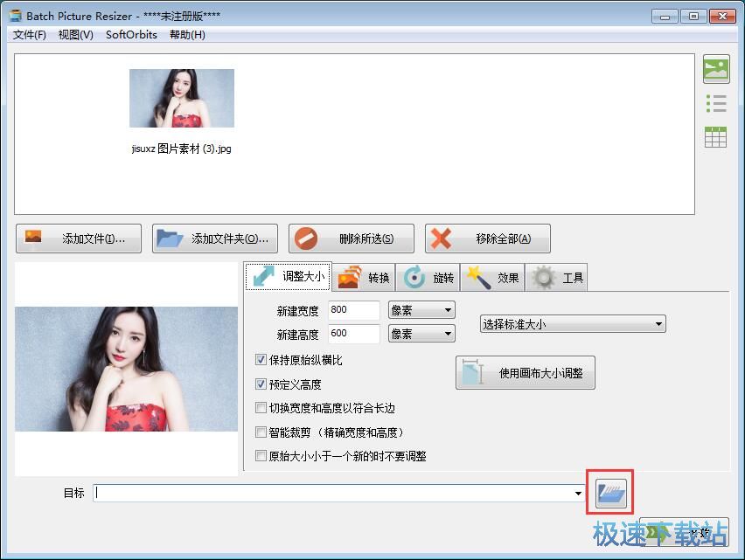This screenshot has height=560, width=745.
Task: Select the jisuxz 图片素材 (3).jpg thumbnail
Action: click(182, 99)
